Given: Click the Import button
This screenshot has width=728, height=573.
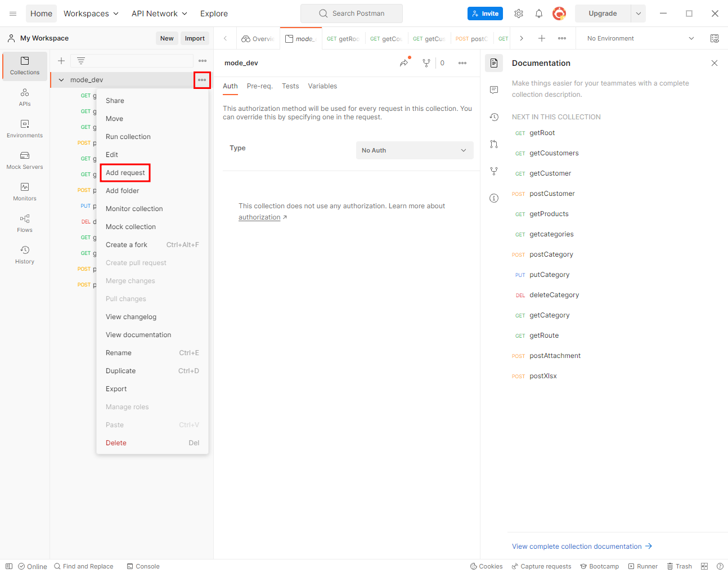Looking at the screenshot, I should click(x=195, y=38).
